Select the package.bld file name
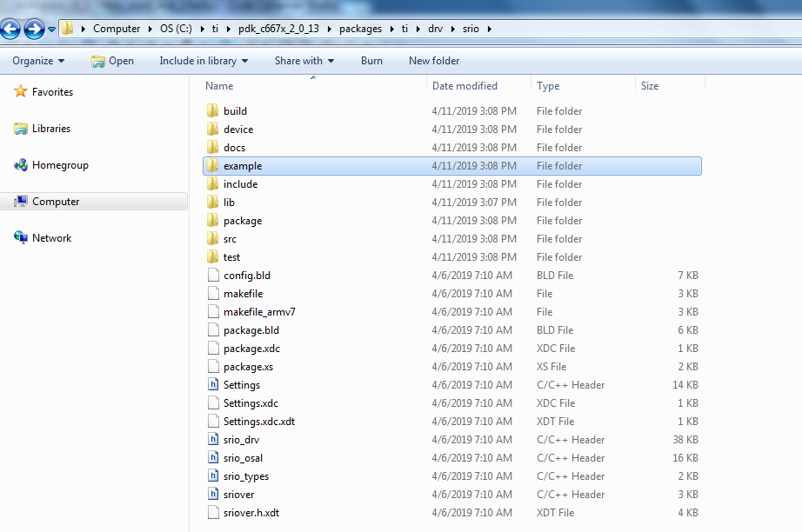The image size is (802, 532). coord(251,330)
